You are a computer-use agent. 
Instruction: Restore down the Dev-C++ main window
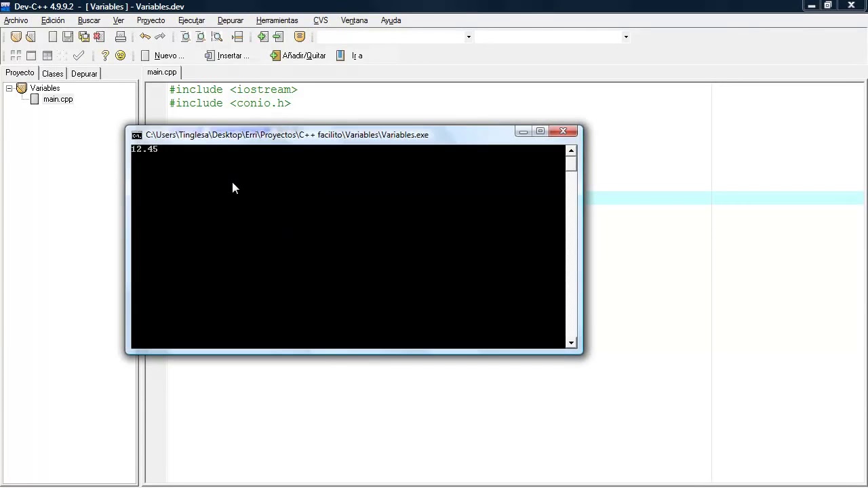tap(828, 5)
